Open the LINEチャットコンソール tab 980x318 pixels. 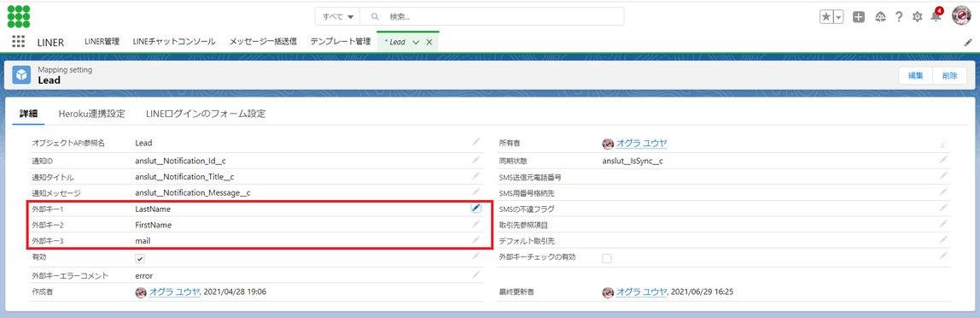click(174, 42)
